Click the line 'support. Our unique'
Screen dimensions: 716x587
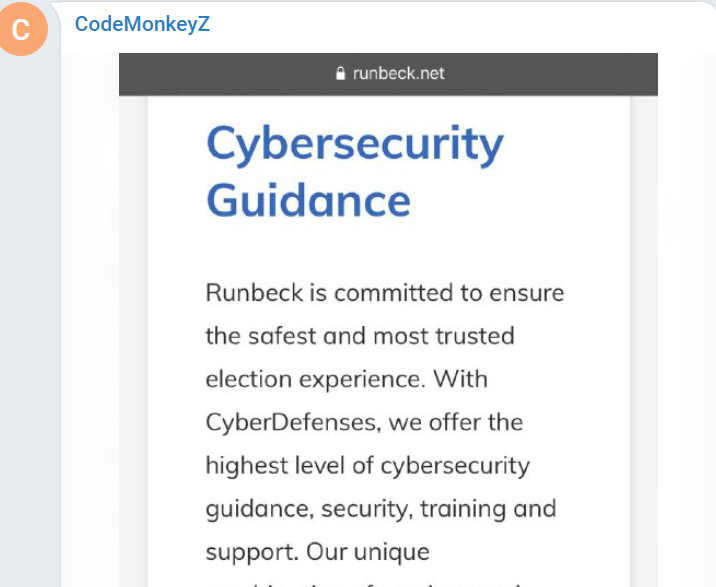tap(317, 552)
